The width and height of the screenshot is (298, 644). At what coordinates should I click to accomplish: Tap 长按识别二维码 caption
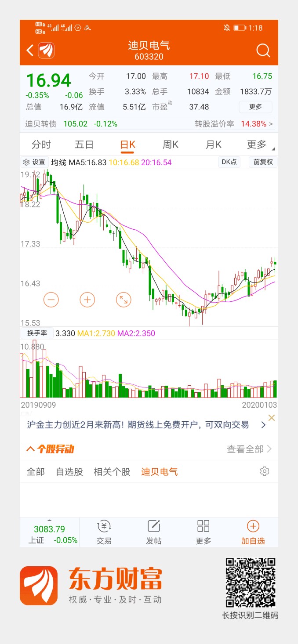[250, 615]
